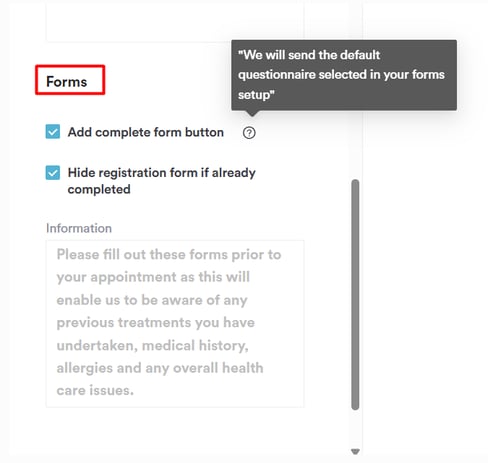Uncheck Hide registration form if already completed
This screenshot has width=488, height=463.
click(53, 172)
